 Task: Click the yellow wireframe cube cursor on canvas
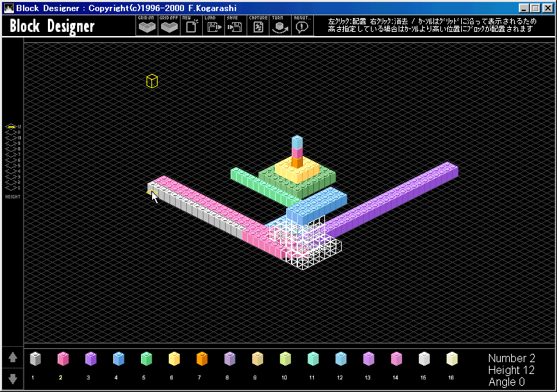pyautogui.click(x=152, y=81)
